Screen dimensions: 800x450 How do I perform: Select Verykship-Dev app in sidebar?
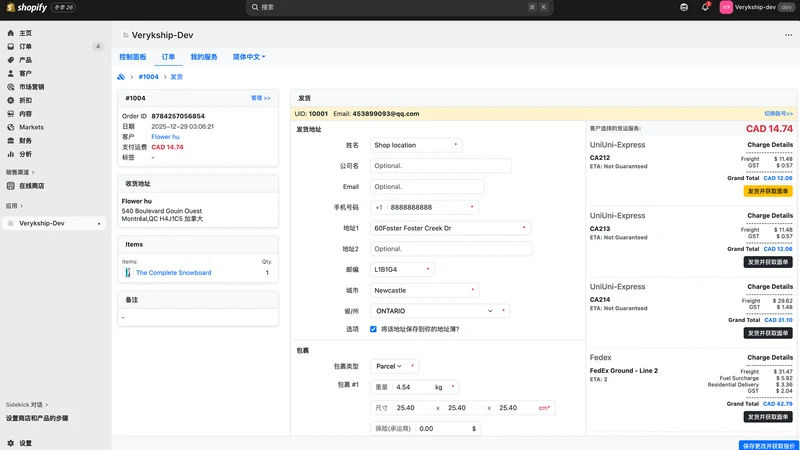tap(54, 223)
